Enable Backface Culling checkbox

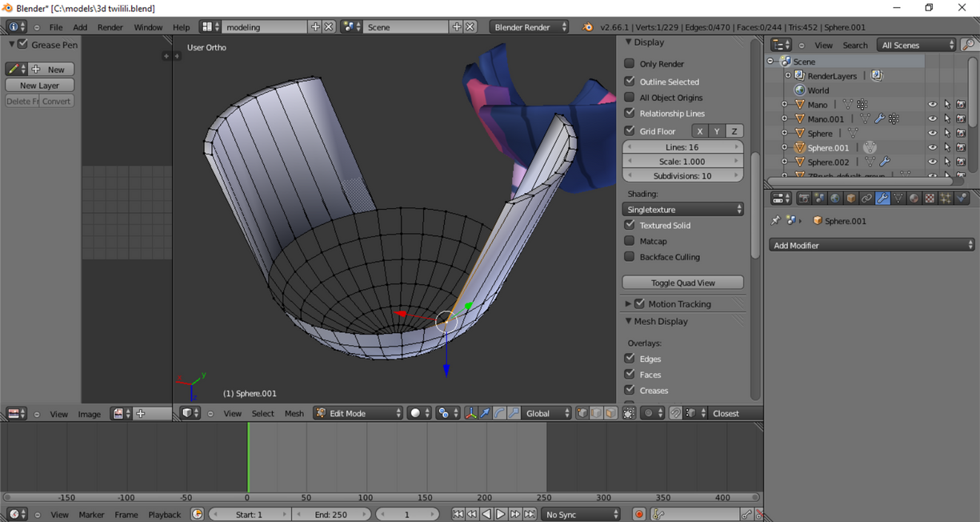click(630, 256)
